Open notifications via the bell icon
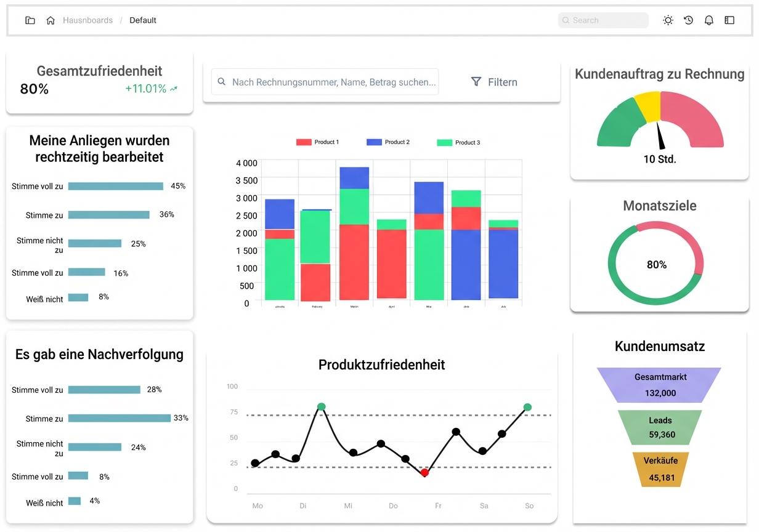 click(x=708, y=20)
